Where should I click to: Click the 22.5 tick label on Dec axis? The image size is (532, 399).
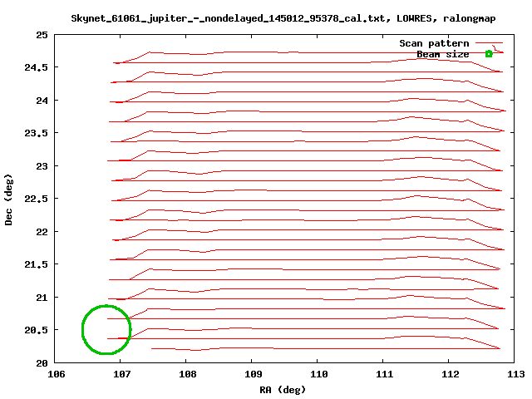[36, 199]
